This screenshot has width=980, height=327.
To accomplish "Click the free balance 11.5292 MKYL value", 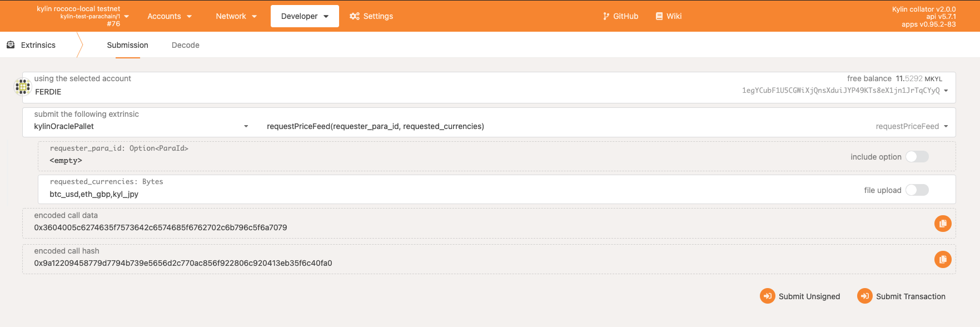I will point(919,78).
